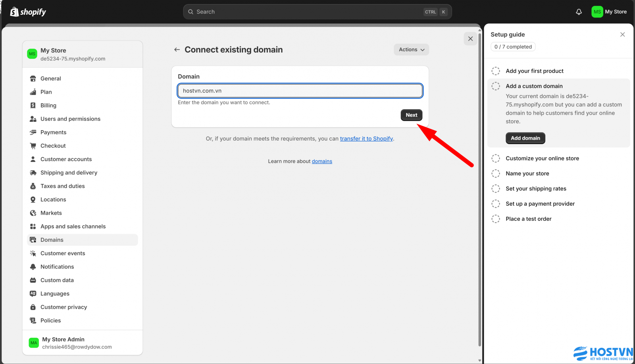
Task: Open Policies settings page
Action: click(83, 321)
